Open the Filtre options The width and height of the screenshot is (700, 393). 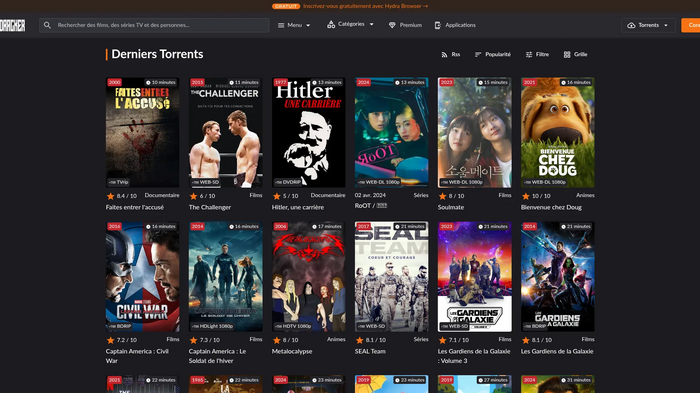(537, 54)
